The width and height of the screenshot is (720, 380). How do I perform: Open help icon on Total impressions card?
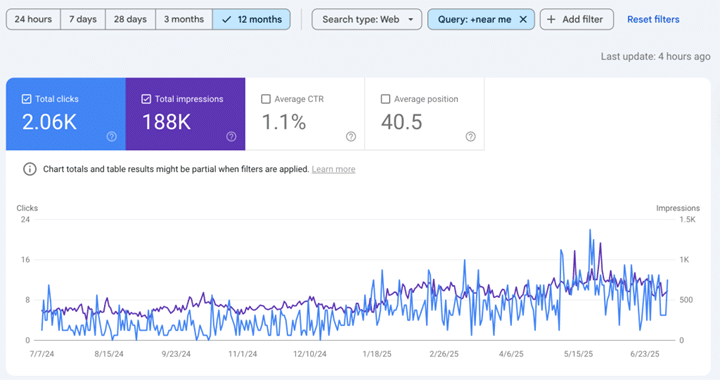231,136
